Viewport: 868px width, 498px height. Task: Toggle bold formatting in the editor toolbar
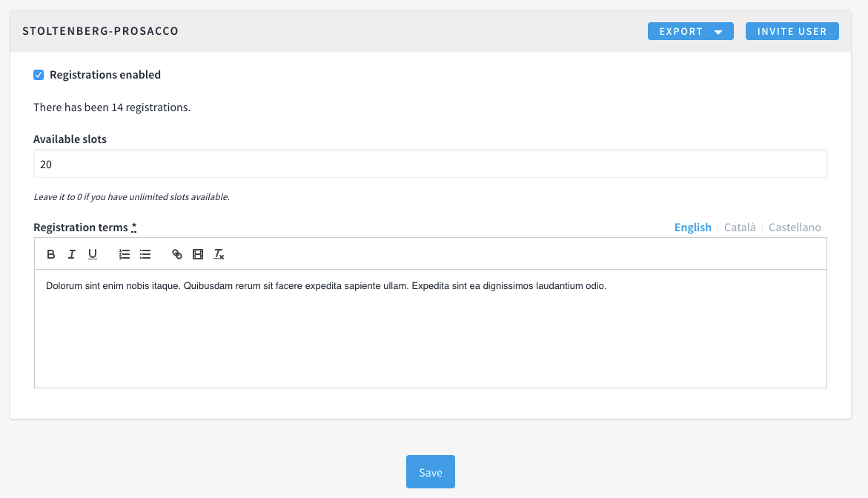tap(51, 254)
